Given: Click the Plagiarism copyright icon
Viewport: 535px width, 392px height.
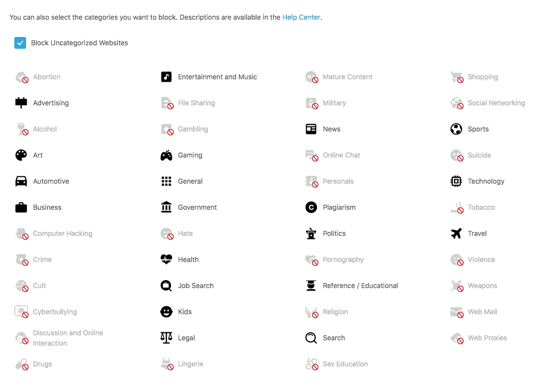Looking at the screenshot, I should (x=311, y=207).
